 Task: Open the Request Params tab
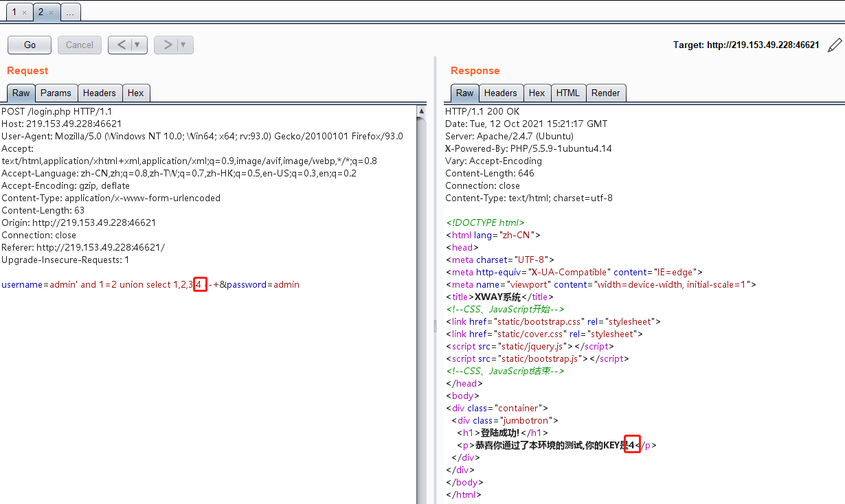(x=56, y=93)
